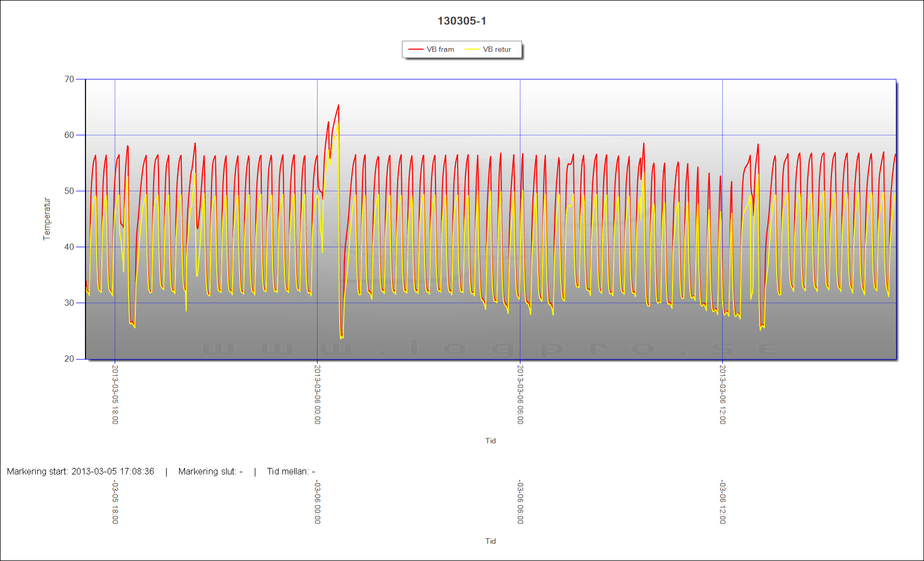Click the highest red peak in the chart

tap(339, 105)
